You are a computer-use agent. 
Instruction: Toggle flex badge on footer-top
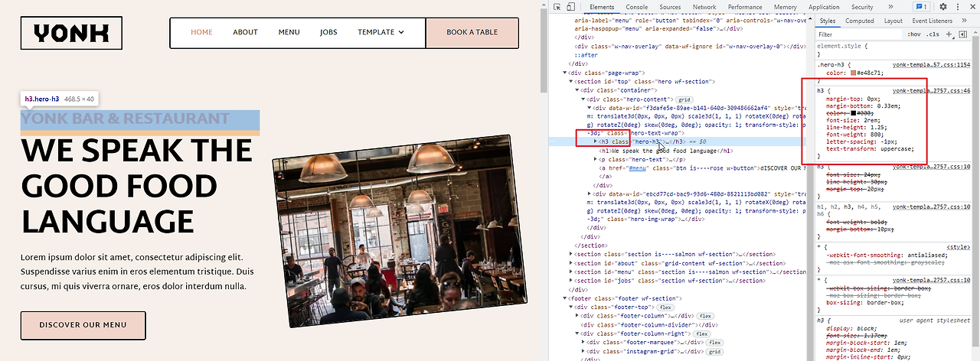point(665,307)
